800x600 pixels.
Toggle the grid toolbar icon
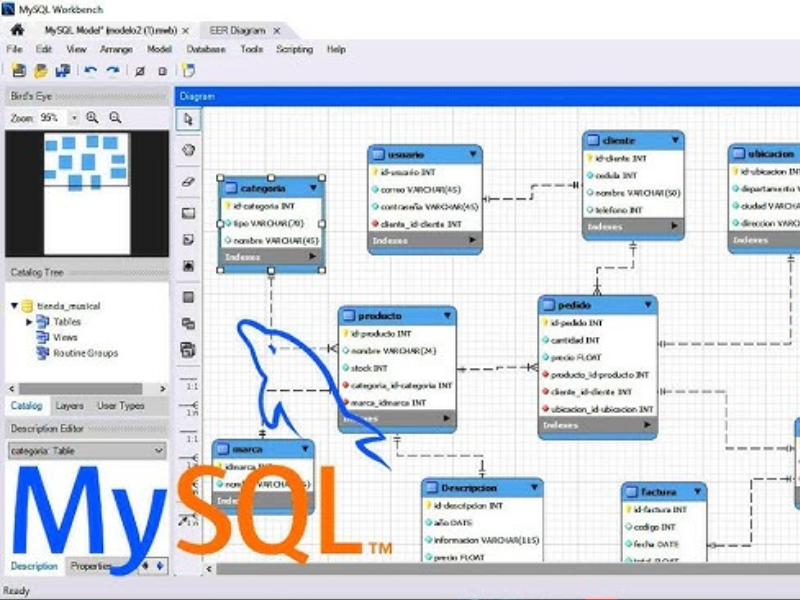coord(140,71)
